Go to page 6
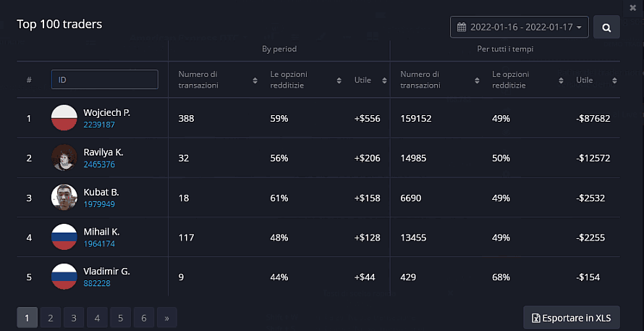 pos(143,317)
